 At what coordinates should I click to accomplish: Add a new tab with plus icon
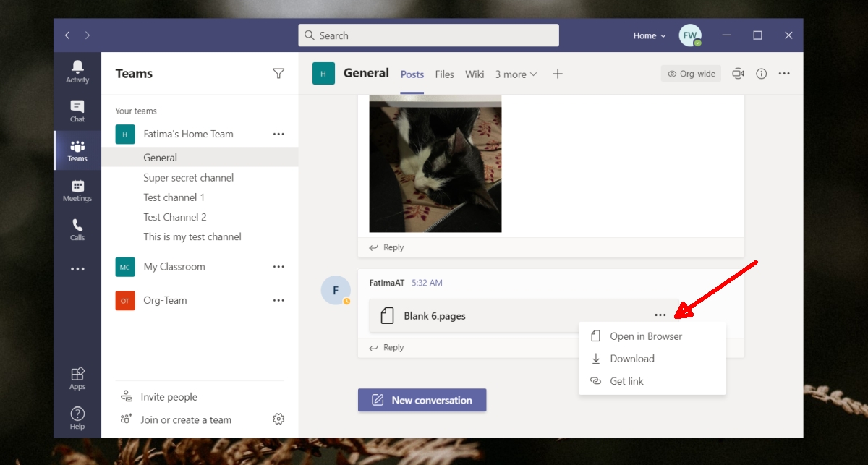coord(558,74)
